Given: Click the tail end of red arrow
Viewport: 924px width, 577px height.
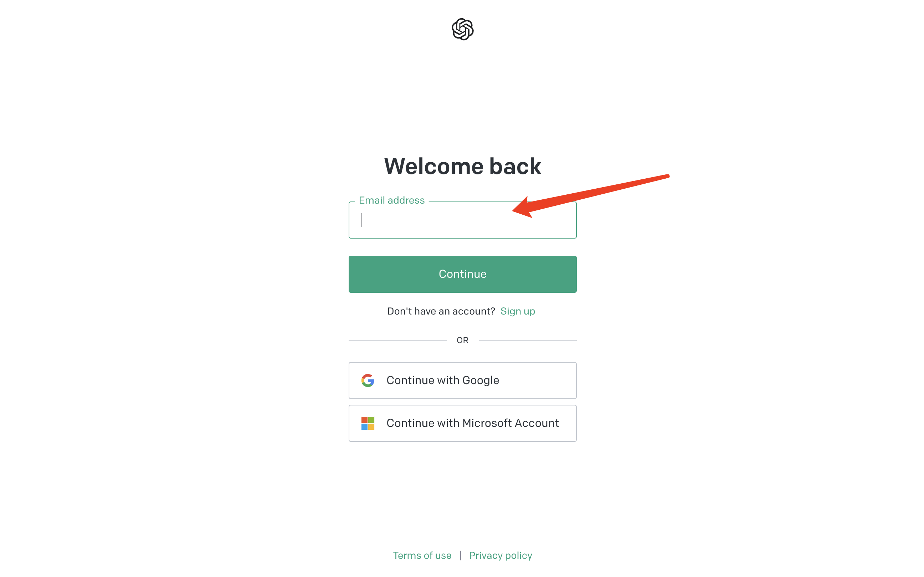Looking at the screenshot, I should coord(666,176).
